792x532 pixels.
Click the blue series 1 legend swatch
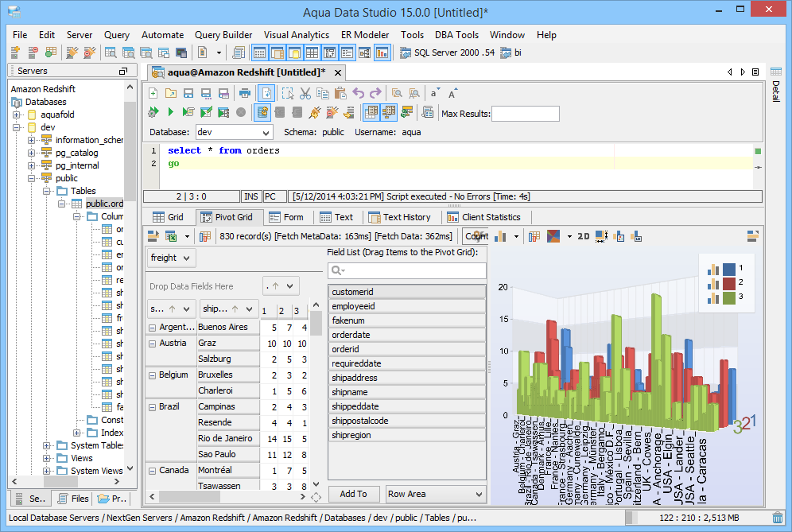[x=729, y=269]
